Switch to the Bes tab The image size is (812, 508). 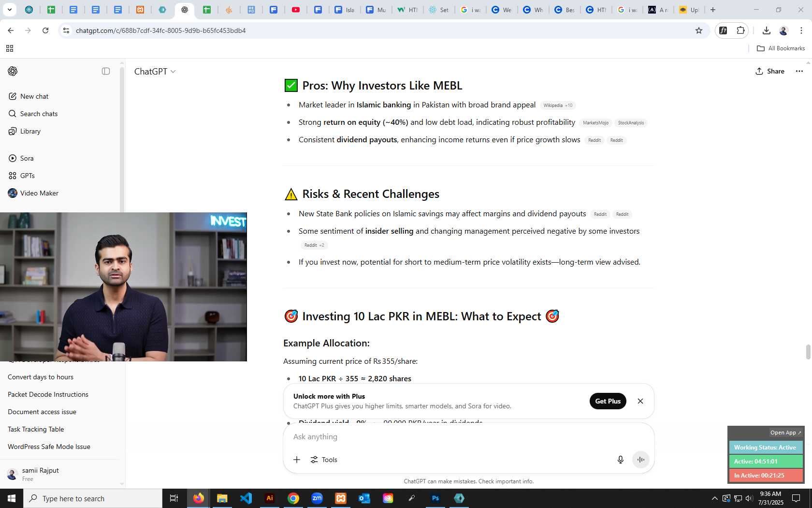point(564,10)
